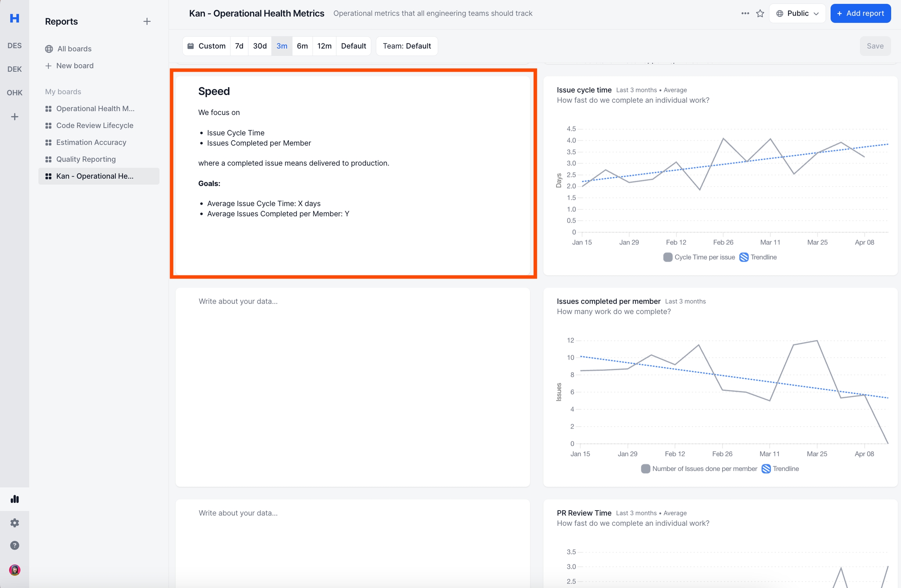Click Average Issues Completed per Member: Y text

pos(278,214)
